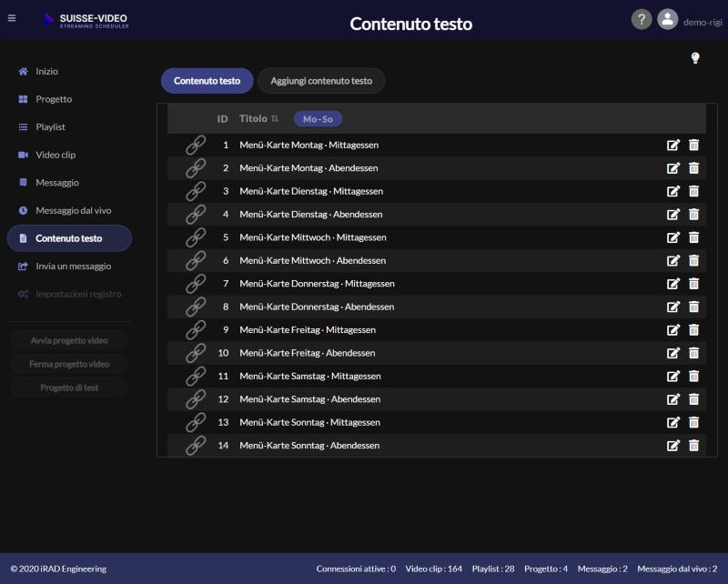Select Contenuto testo sidebar item

coord(70,238)
